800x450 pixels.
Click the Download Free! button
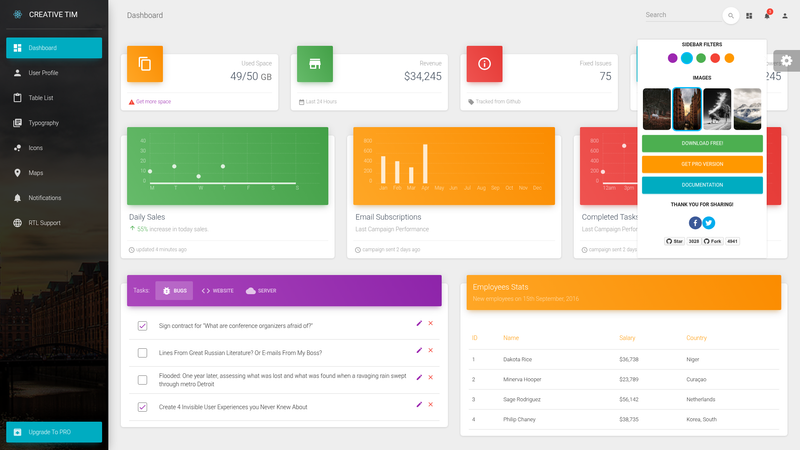[x=702, y=143]
